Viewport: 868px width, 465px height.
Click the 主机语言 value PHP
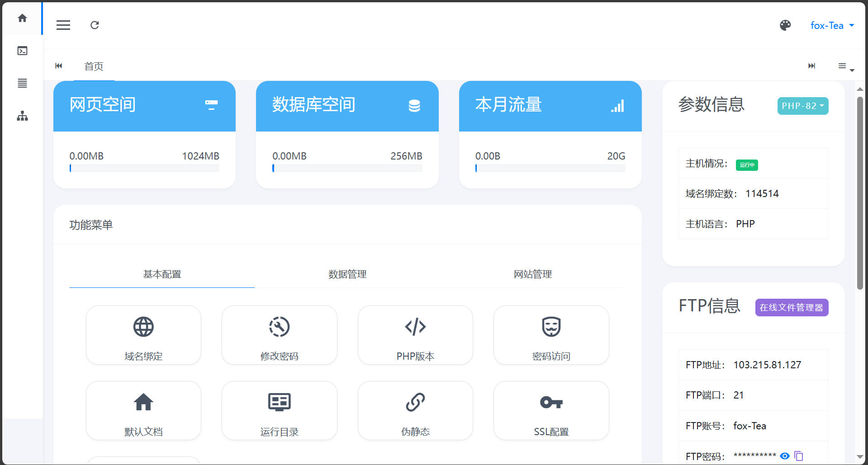(x=745, y=224)
